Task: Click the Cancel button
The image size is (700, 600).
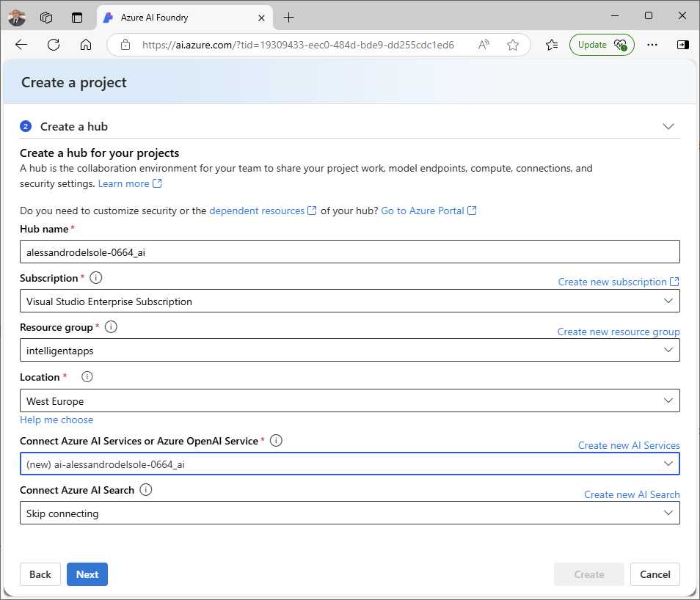Action: point(655,574)
